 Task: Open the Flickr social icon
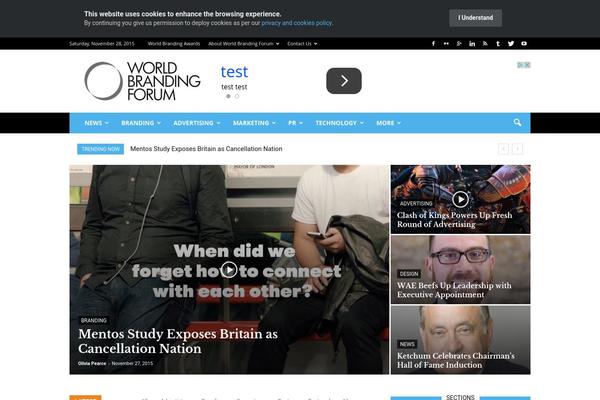point(446,44)
